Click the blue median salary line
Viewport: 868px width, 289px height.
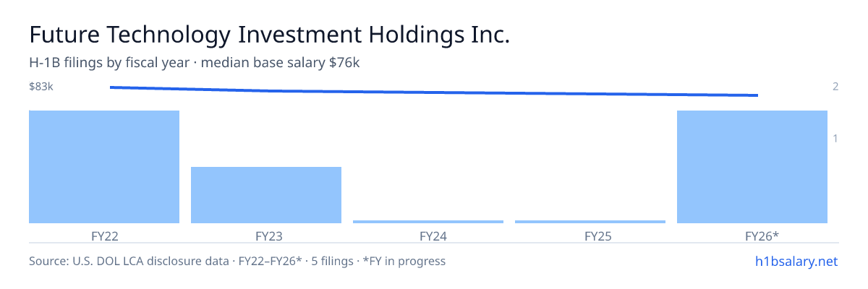click(x=434, y=92)
